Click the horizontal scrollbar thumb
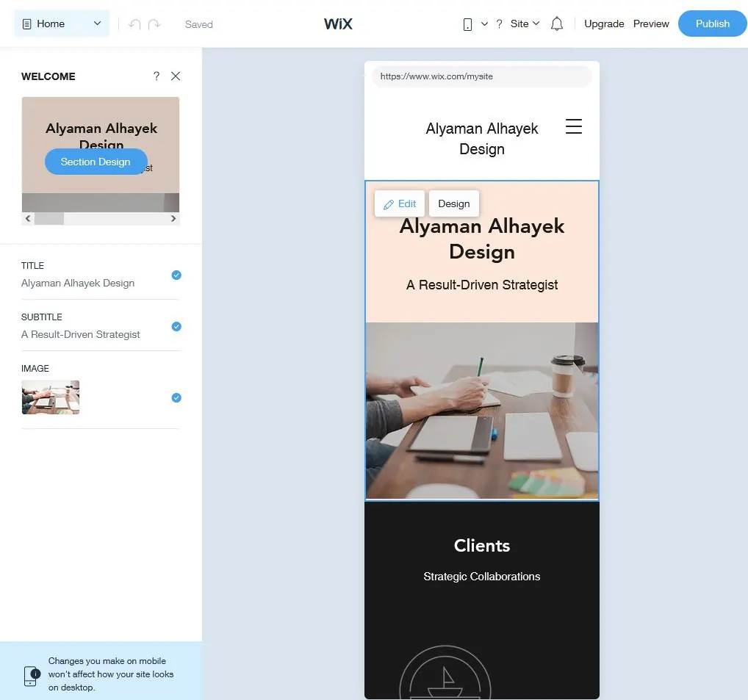This screenshot has width=748, height=700. tap(49, 218)
